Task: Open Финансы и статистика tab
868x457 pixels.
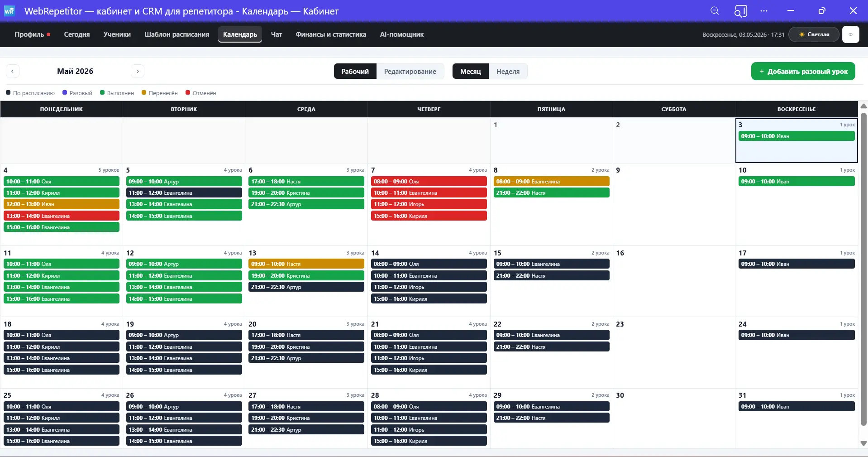Action: point(331,34)
